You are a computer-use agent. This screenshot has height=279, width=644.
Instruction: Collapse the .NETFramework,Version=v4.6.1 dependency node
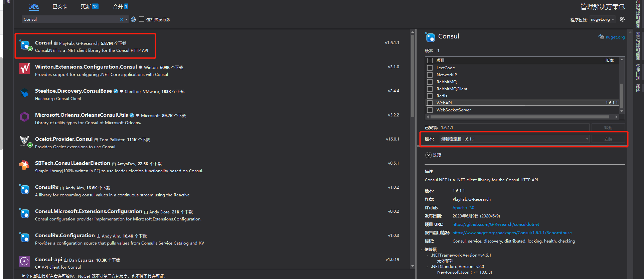point(428,255)
